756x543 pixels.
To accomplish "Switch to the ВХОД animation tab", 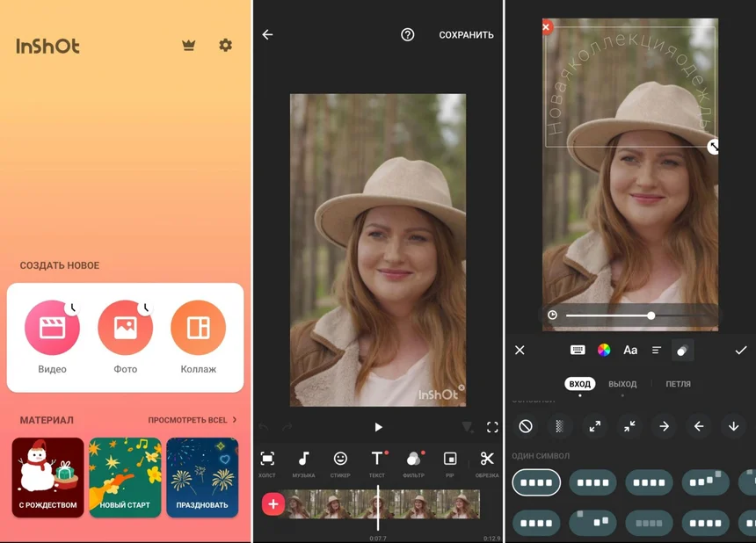I will [579, 384].
